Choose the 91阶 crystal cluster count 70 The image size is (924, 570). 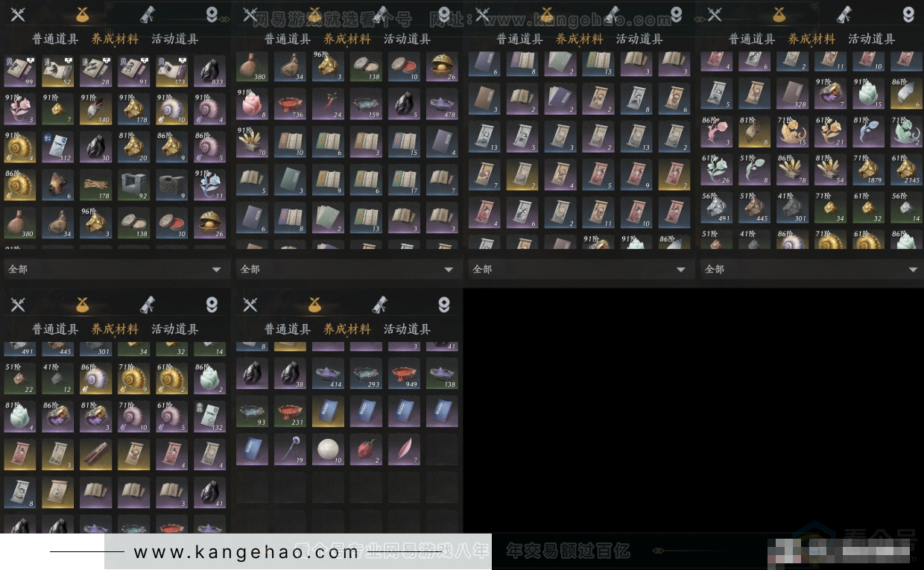(252, 142)
